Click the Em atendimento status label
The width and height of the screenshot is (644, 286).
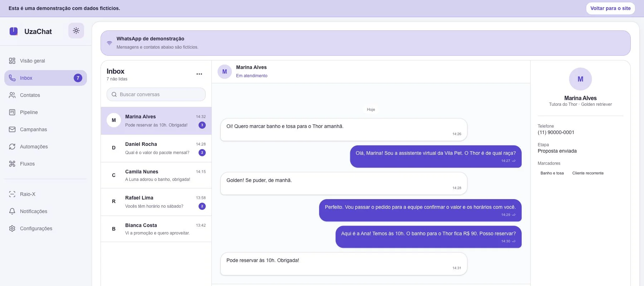(x=252, y=76)
